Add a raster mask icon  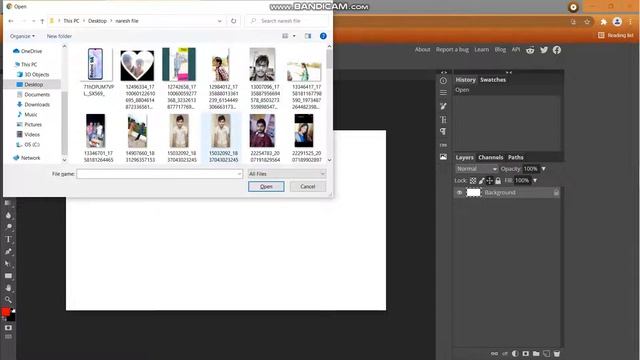[x=526, y=353]
